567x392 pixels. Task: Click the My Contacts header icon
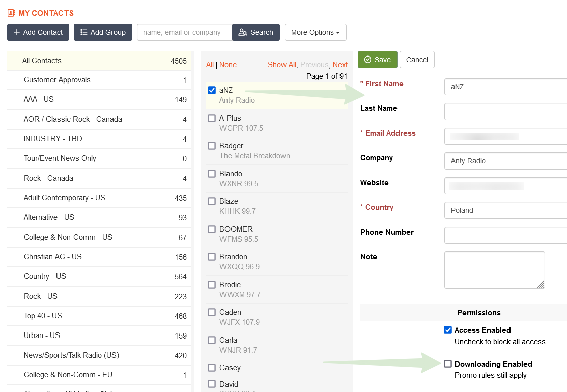pos(11,13)
